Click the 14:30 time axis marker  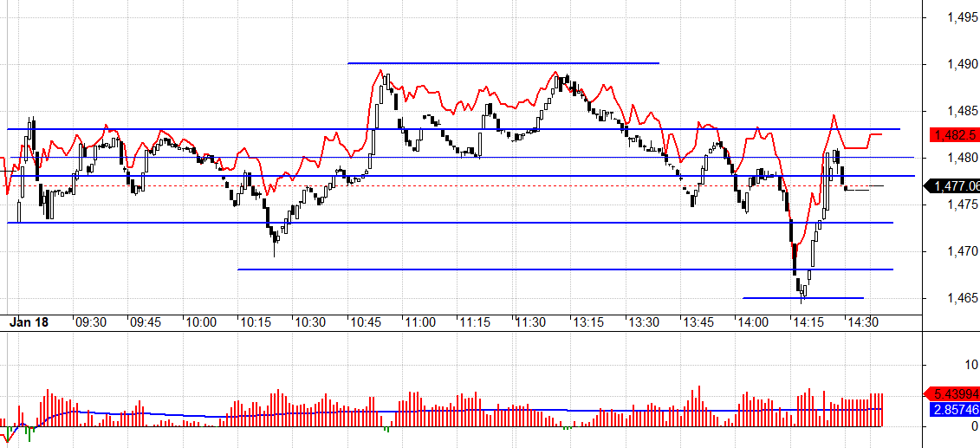point(863,323)
